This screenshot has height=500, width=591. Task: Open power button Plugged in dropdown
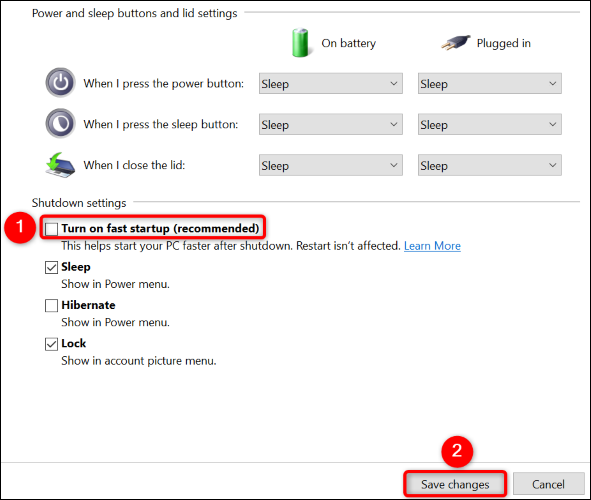(490, 84)
